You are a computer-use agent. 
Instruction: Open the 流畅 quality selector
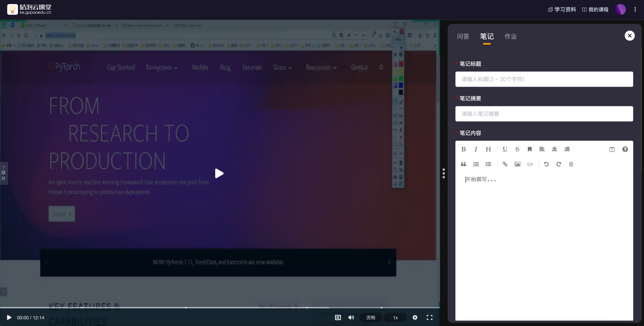pyautogui.click(x=371, y=318)
